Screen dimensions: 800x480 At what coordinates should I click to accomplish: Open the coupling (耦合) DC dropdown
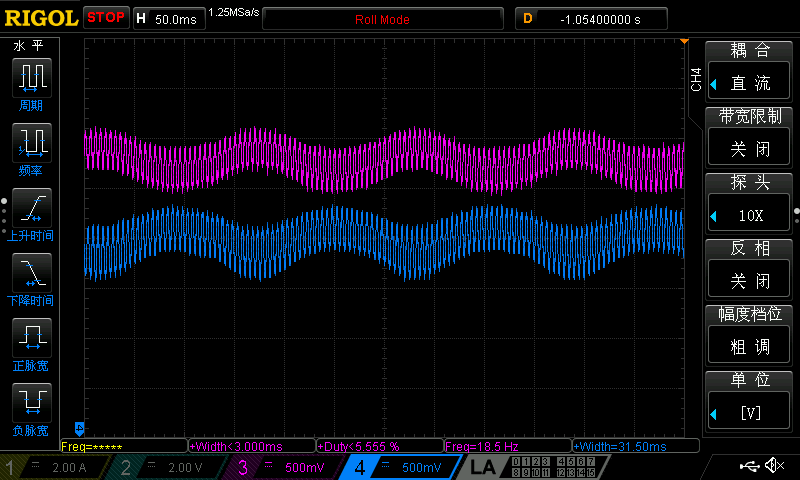pyautogui.click(x=750, y=83)
